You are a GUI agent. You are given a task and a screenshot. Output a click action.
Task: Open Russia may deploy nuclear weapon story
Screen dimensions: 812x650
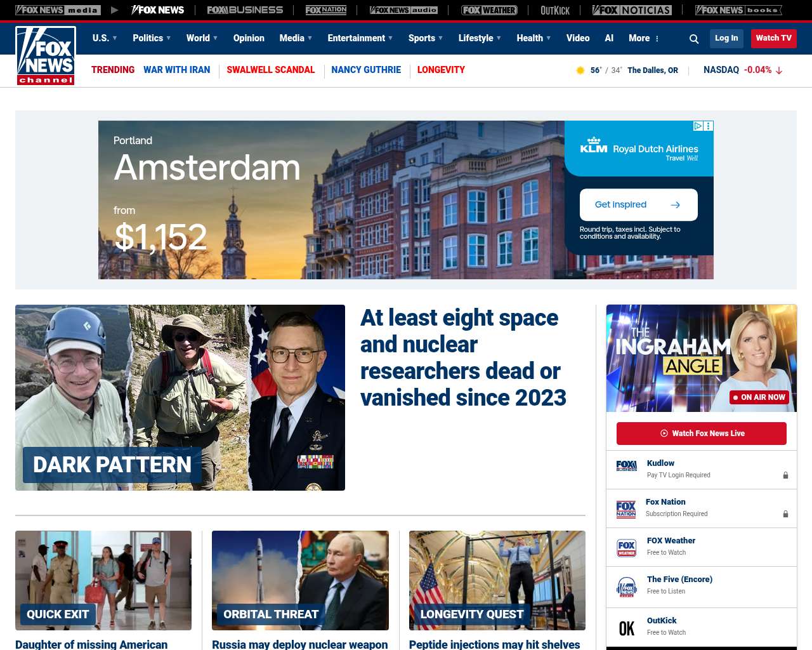pos(300,644)
